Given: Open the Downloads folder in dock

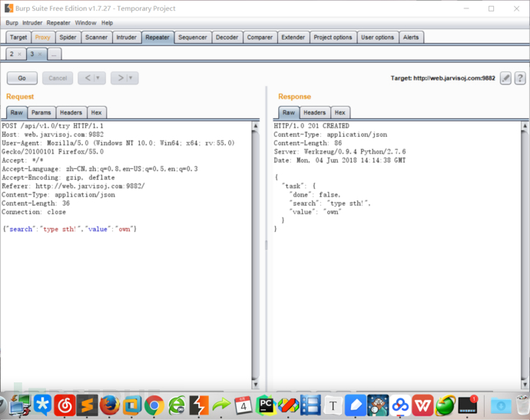Looking at the screenshot, I should [x=501, y=405].
